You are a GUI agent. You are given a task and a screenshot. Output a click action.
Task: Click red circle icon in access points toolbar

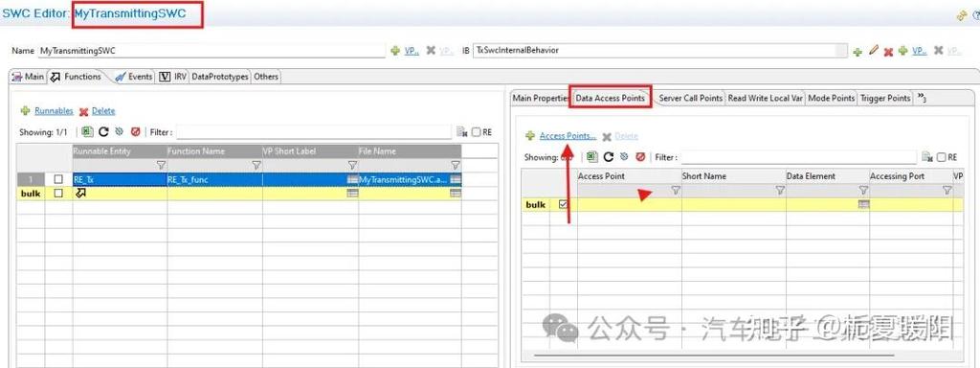640,157
